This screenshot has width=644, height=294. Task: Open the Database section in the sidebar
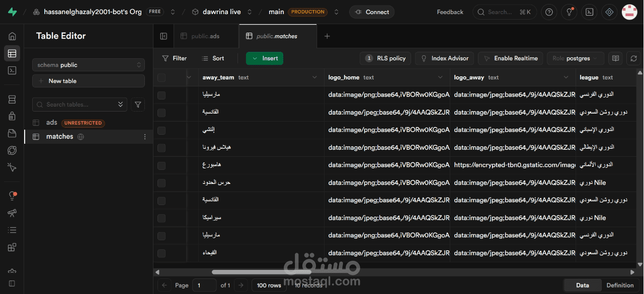[12, 99]
